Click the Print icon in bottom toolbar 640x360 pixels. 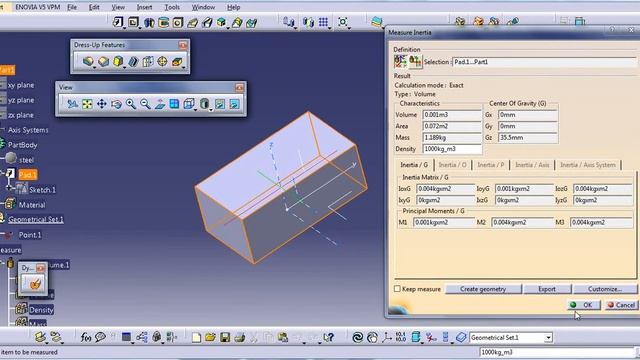(x=240, y=337)
